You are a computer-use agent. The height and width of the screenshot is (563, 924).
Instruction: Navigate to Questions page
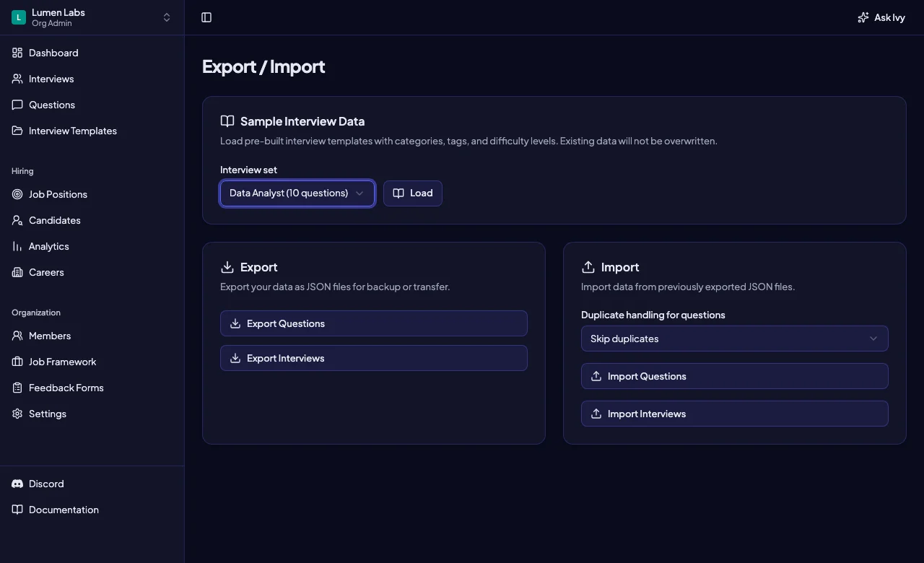tap(92, 105)
